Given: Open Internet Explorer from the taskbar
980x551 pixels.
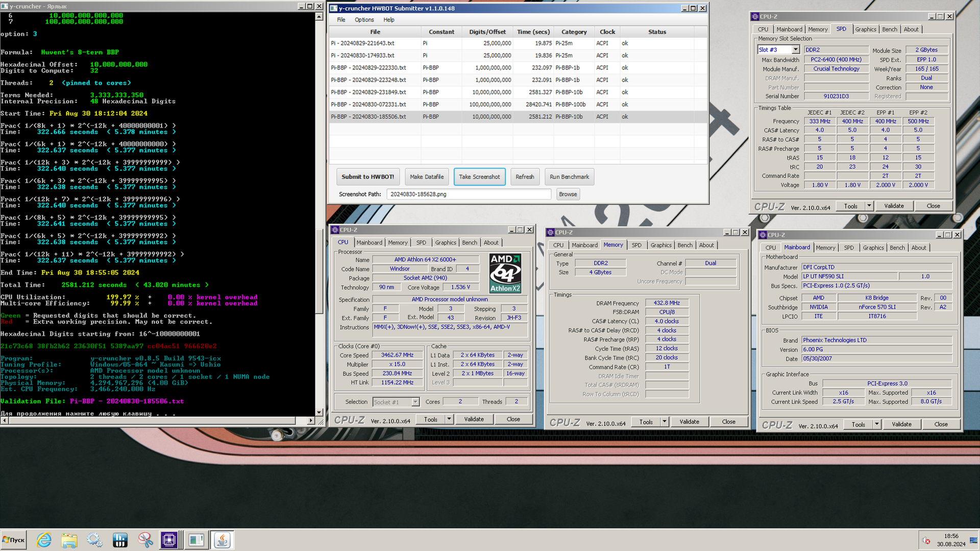Looking at the screenshot, I should point(44,540).
